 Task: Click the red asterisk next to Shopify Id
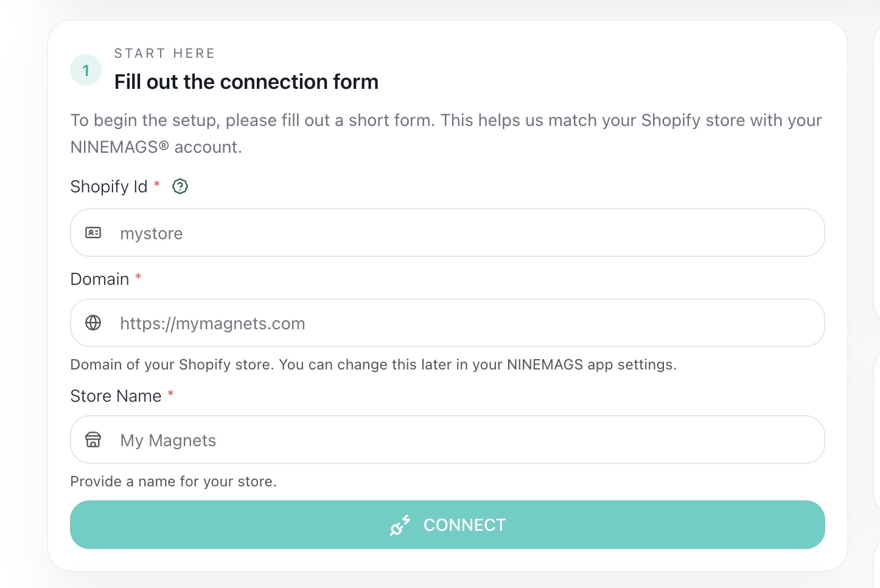tap(156, 184)
